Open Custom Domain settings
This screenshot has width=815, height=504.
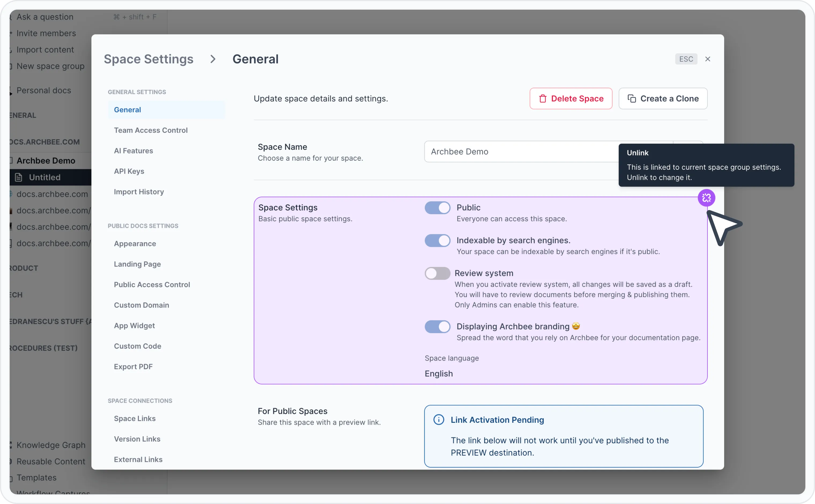pyautogui.click(x=141, y=305)
